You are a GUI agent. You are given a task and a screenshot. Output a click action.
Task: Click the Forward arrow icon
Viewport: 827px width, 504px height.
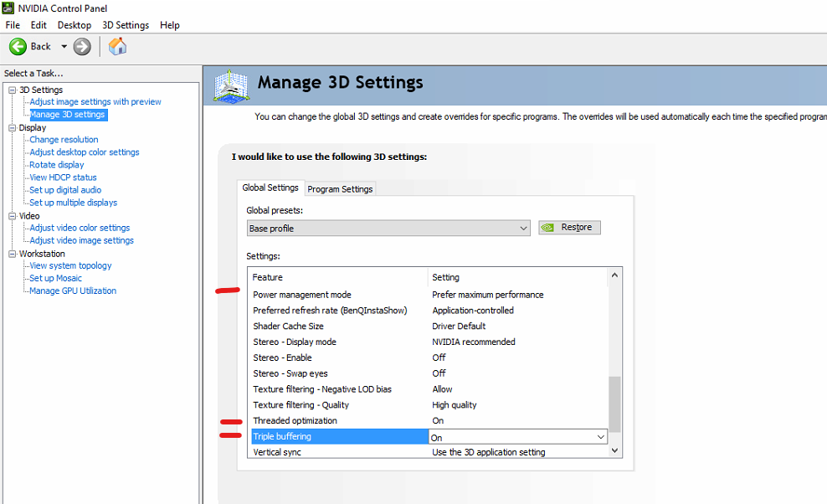pyautogui.click(x=82, y=47)
